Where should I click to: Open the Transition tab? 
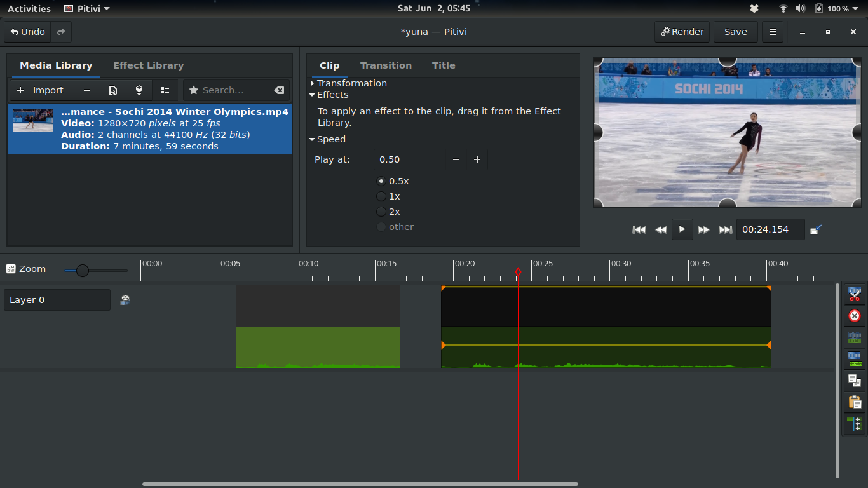pyautogui.click(x=386, y=65)
